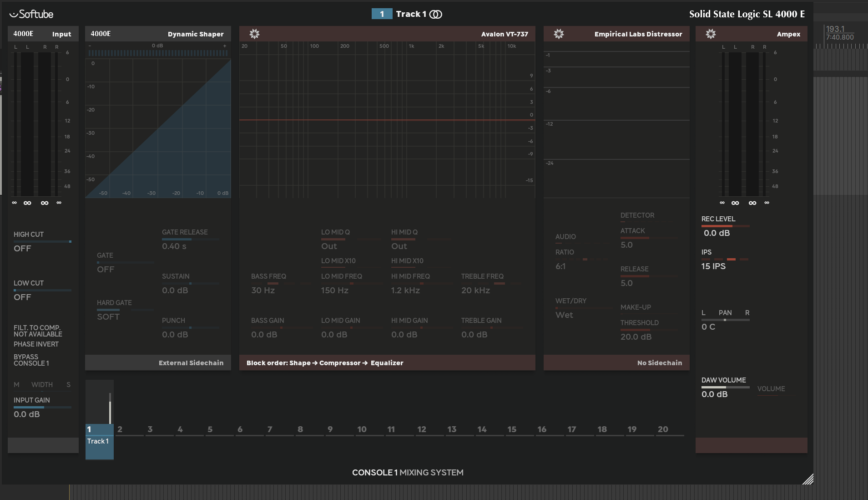Screen dimensions: 868x500
Task: Open the 4000E Dynamic Shaper section header
Action: [158, 34]
